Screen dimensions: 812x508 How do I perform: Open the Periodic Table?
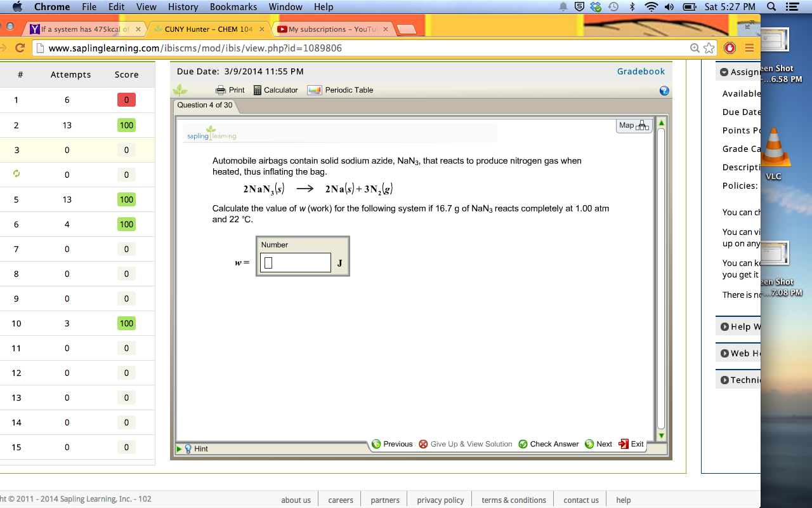click(x=340, y=90)
